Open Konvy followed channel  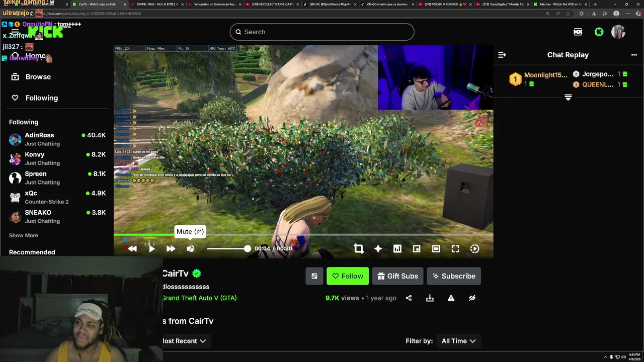point(57,158)
